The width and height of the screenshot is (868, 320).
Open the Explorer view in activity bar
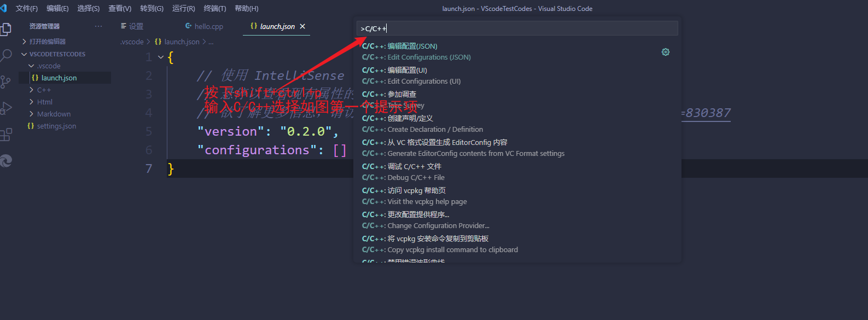(6, 29)
